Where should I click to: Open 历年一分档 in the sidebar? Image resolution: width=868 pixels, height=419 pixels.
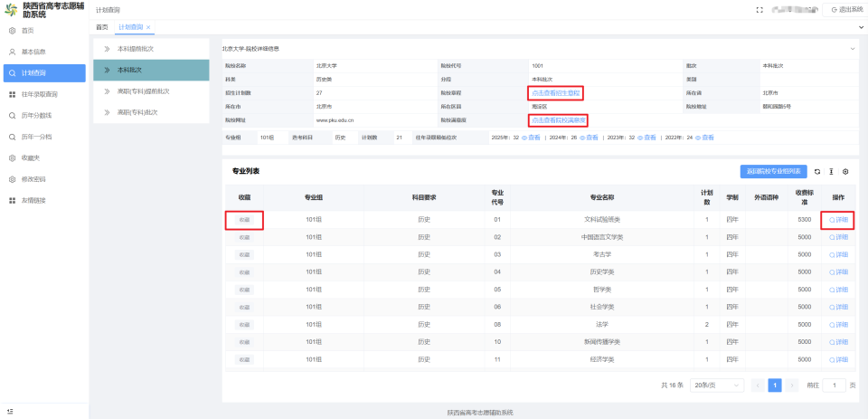[44, 137]
